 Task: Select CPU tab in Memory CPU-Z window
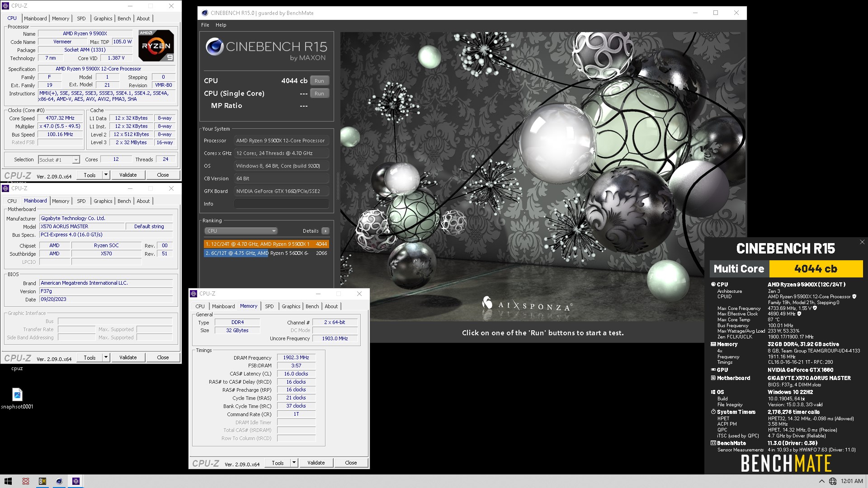[200, 306]
